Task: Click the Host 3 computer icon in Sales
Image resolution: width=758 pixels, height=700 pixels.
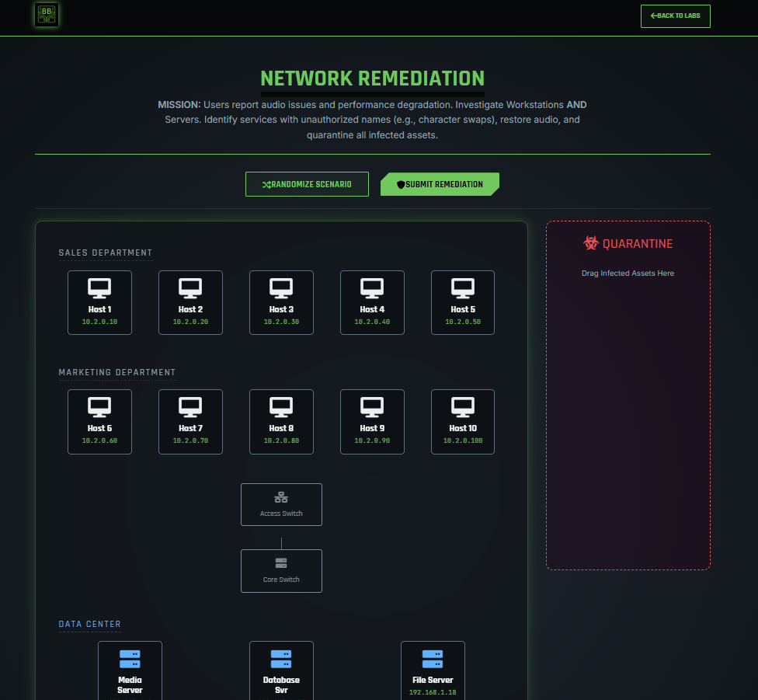Action: coord(281,287)
